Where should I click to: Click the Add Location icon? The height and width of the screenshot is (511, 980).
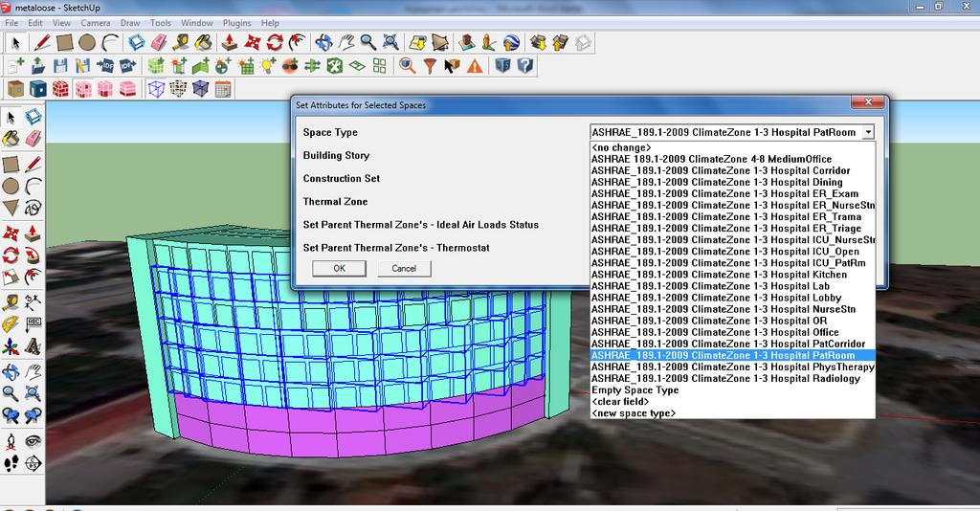click(x=417, y=42)
